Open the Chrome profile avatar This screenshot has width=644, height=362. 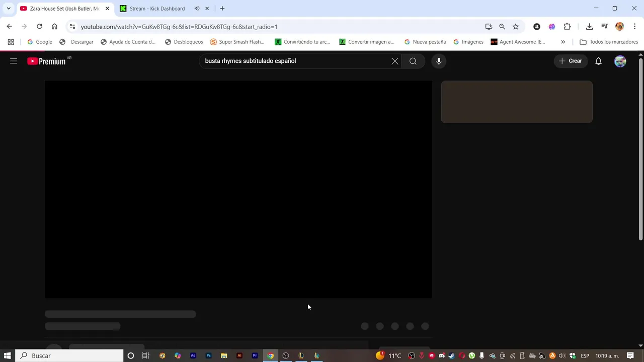click(x=620, y=27)
